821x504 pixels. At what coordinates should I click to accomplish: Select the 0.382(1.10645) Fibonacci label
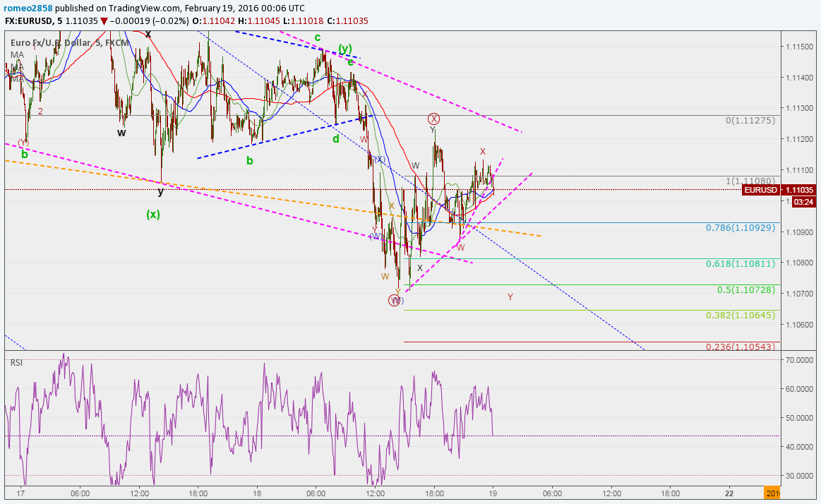[741, 315]
